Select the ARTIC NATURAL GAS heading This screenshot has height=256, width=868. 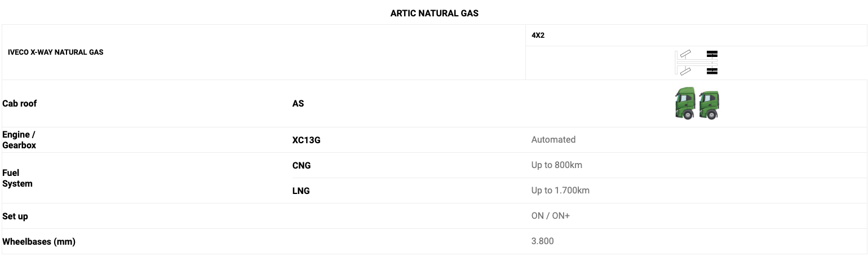(x=434, y=13)
